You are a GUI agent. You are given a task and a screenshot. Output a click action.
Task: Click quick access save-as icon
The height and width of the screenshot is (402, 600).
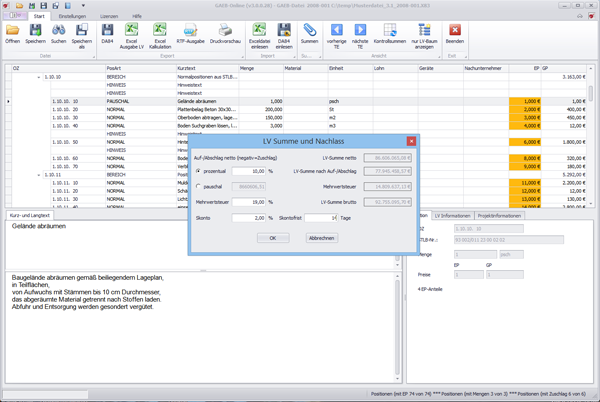(x=55, y=5)
